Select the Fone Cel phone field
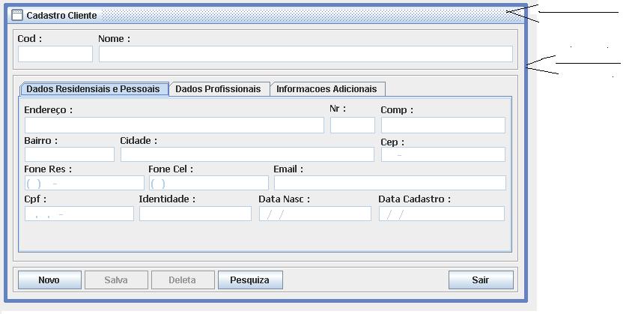 209,183
